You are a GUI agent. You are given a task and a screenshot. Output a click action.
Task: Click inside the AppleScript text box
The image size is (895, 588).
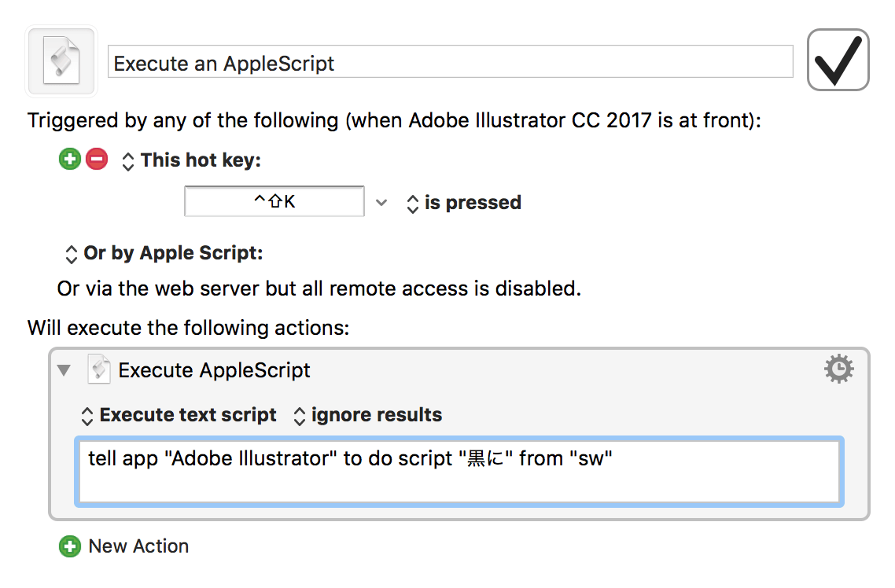pyautogui.click(x=459, y=472)
